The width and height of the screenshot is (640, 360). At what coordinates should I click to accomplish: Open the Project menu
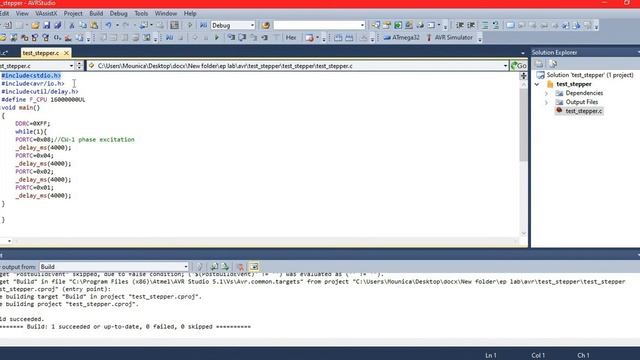[73, 13]
